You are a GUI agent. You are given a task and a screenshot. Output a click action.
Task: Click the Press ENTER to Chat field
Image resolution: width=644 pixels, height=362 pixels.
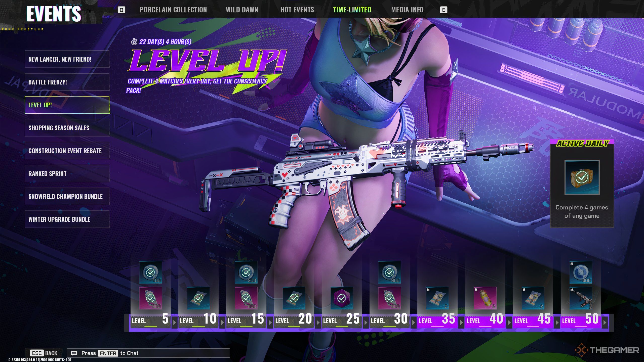tap(148, 353)
